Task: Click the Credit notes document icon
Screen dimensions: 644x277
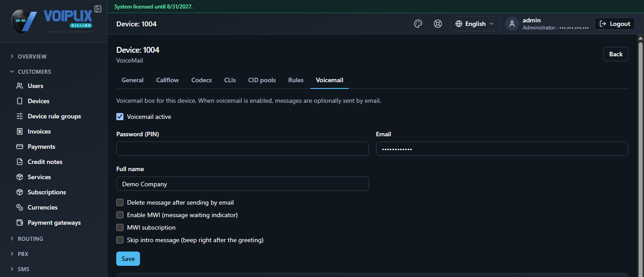Action: coord(20,162)
